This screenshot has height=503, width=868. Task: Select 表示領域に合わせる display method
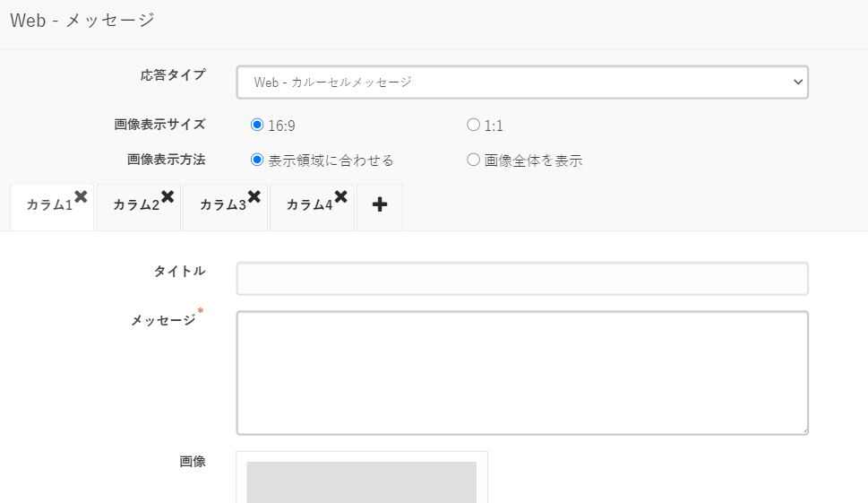tap(257, 160)
